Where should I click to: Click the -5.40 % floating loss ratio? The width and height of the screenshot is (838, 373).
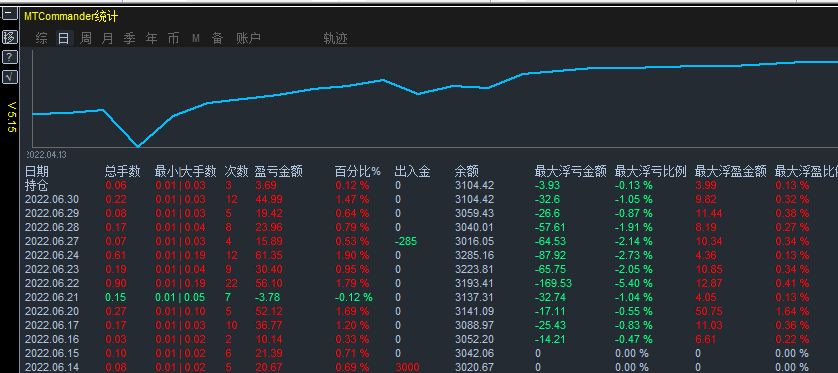pyautogui.click(x=633, y=283)
